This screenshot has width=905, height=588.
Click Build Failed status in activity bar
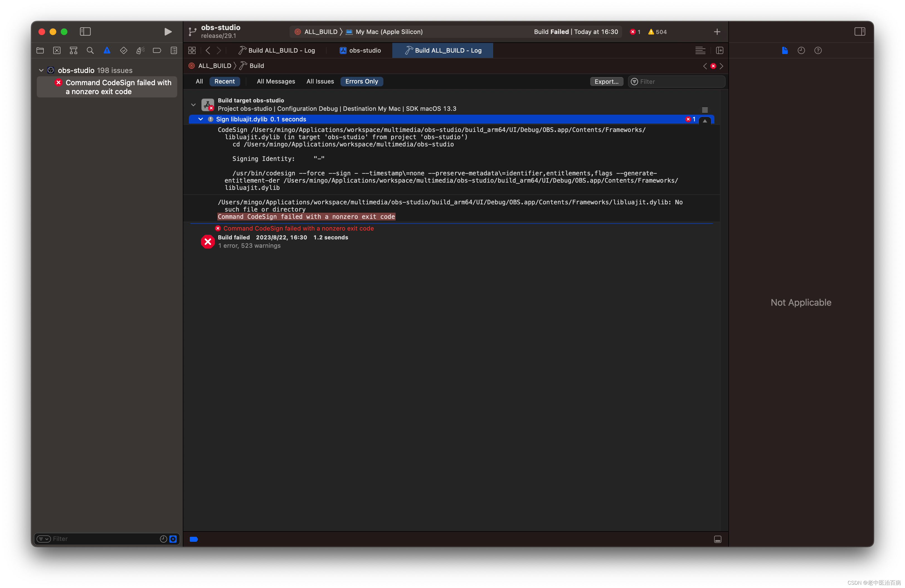click(x=576, y=32)
